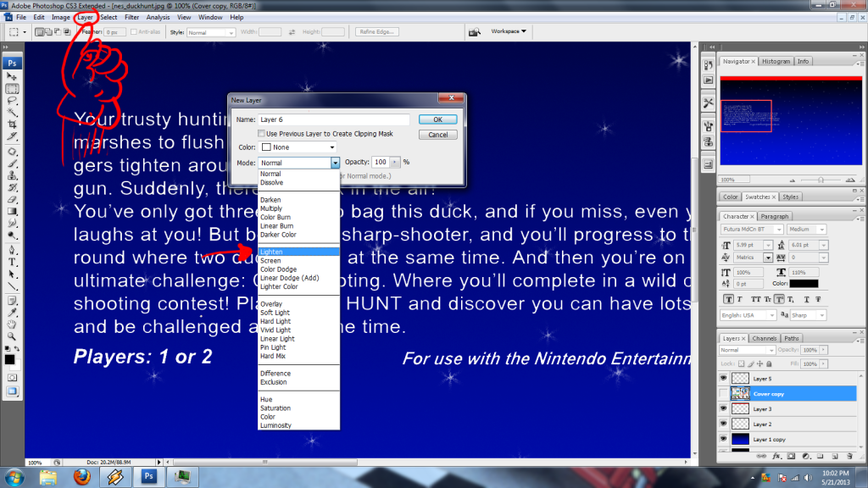Enable Use Previous Layer clipping mask checkbox
Screen dimensions: 868x488
[261, 134]
